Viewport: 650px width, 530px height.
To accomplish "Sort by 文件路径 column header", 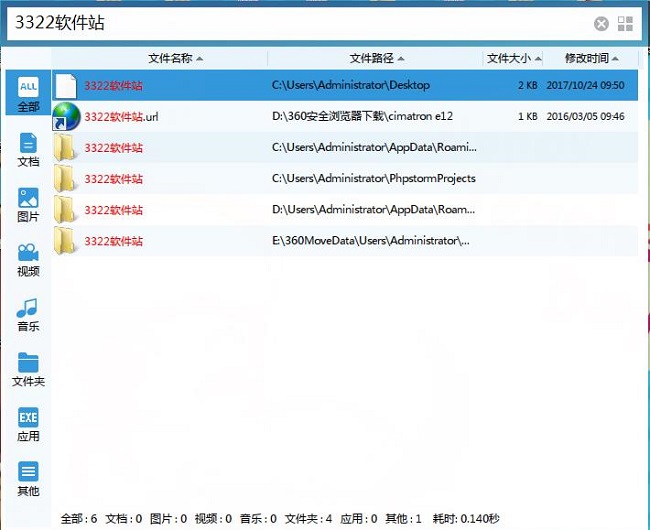I will (376, 58).
